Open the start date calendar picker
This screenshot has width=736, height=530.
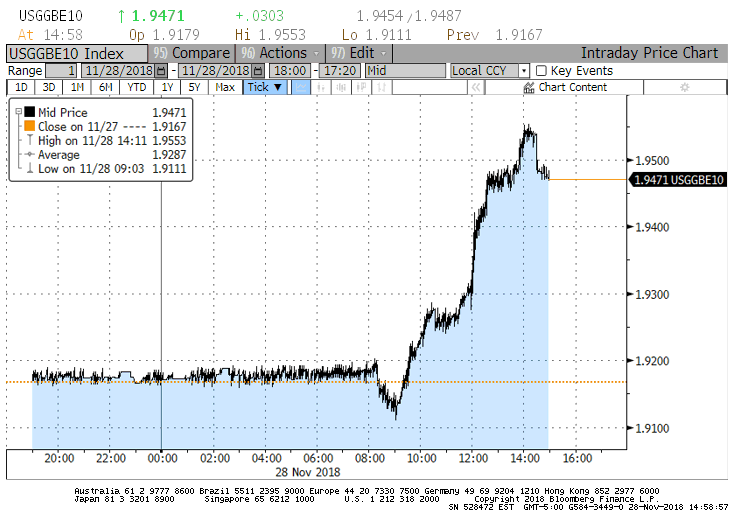coord(161,71)
